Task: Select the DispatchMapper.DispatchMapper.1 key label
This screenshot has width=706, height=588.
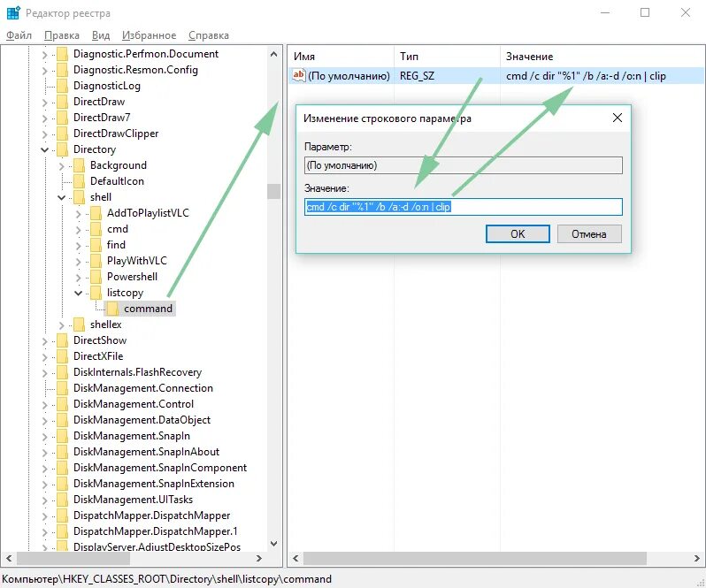Action: tap(156, 531)
